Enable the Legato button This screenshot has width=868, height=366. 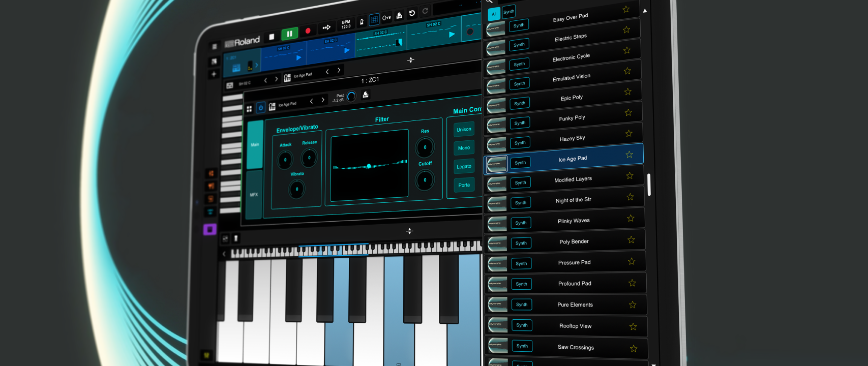click(464, 167)
